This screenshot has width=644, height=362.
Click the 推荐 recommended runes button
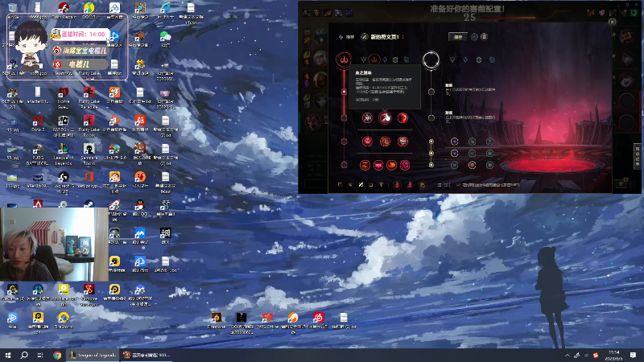tap(347, 37)
